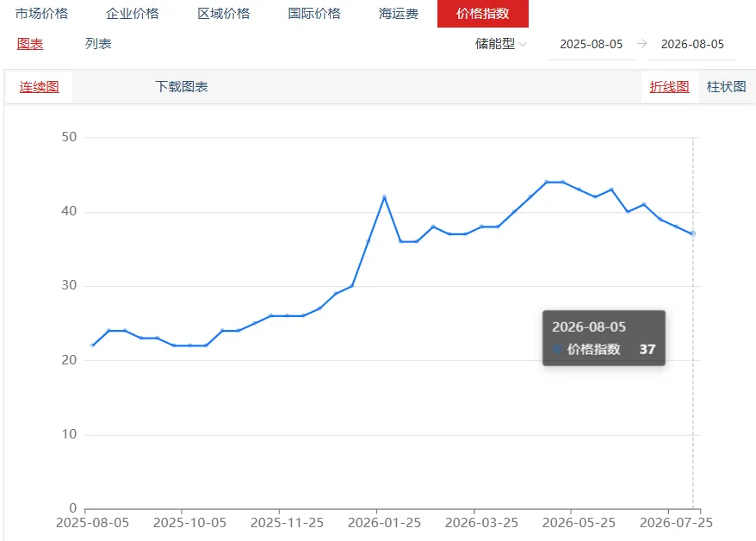Open the 市场价格 tab
Image resolution: width=756 pixels, height=541 pixels.
click(x=41, y=14)
